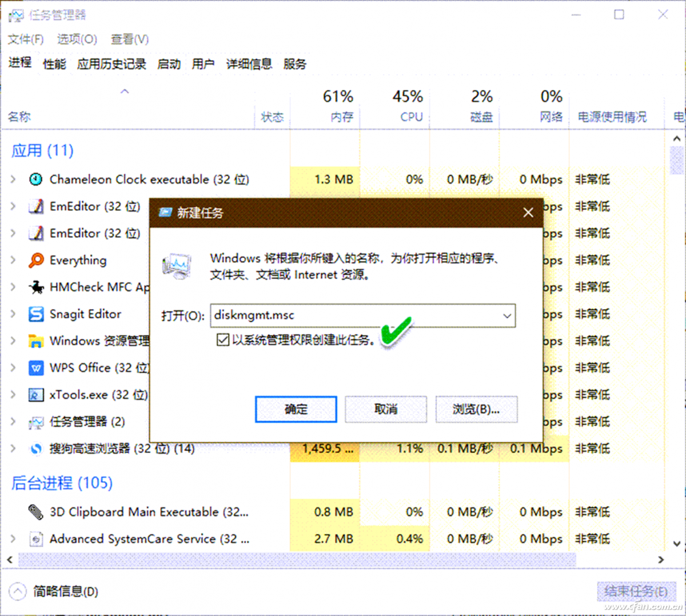Open the 查看(V) menu

[x=130, y=39]
